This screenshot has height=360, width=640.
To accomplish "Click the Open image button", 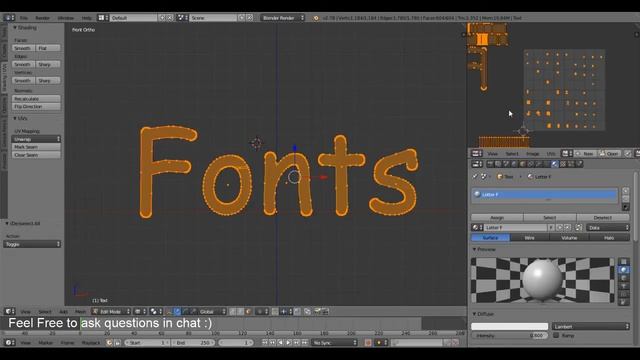I will coord(609,153).
